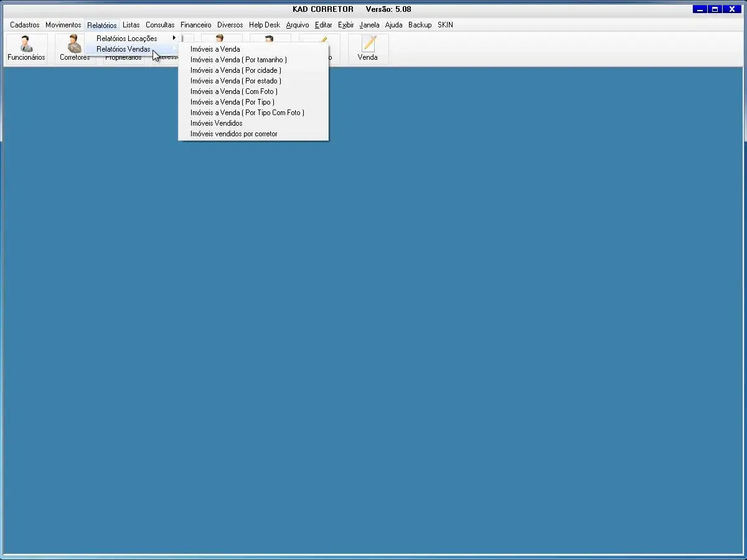Select Imóveis a Venda (Por Tipo)
Viewport: 747px width, 560px height.
point(232,102)
